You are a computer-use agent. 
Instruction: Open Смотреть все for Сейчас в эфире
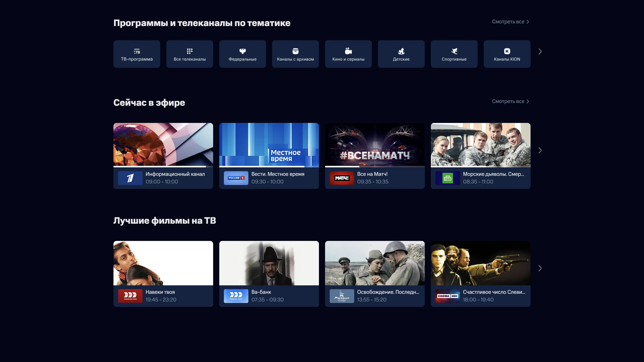click(510, 101)
